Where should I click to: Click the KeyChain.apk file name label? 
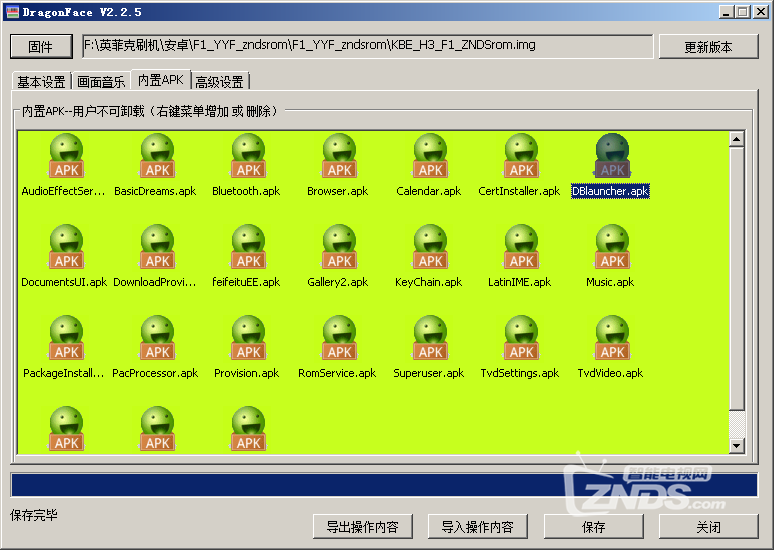pyautogui.click(x=428, y=282)
